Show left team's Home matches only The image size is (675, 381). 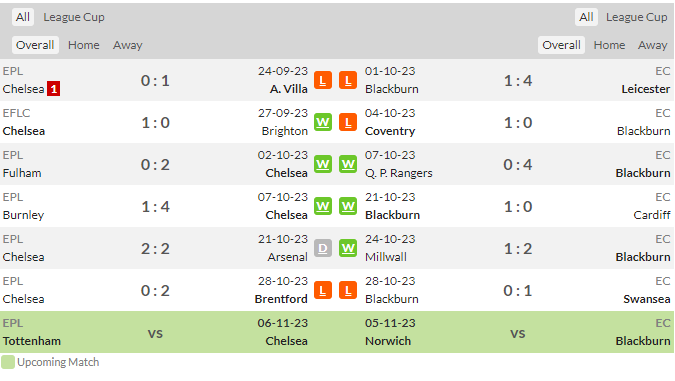(x=84, y=45)
